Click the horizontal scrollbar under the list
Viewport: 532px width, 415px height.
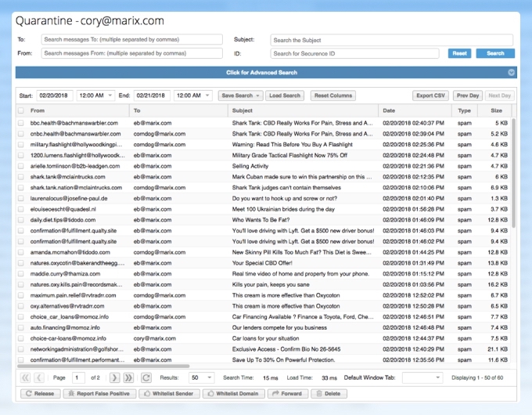[103, 366]
